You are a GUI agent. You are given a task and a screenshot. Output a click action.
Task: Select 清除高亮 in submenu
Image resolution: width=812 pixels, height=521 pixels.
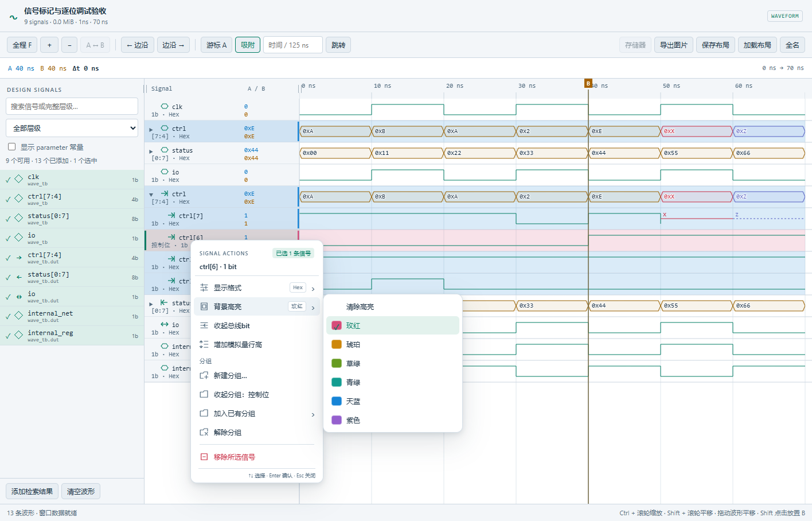click(360, 307)
